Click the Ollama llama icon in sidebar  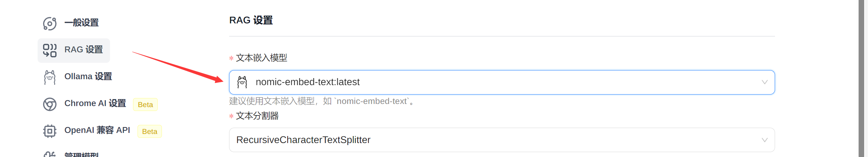point(49,77)
